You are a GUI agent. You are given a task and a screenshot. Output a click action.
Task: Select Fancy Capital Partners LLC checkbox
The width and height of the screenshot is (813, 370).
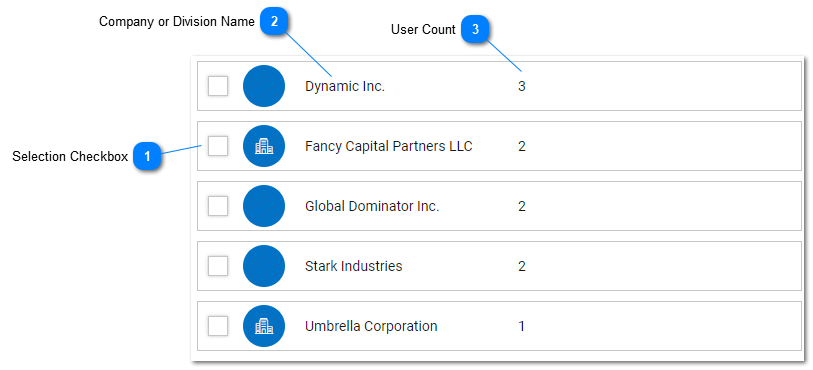[x=218, y=146]
